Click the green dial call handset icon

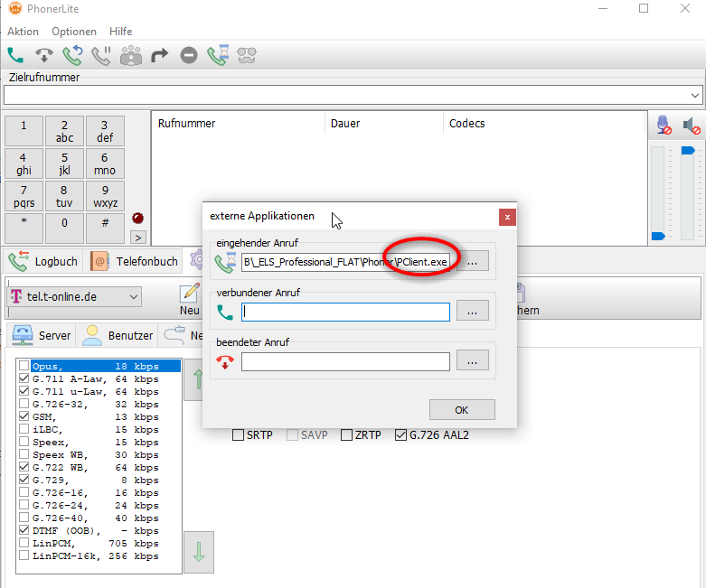click(x=15, y=55)
